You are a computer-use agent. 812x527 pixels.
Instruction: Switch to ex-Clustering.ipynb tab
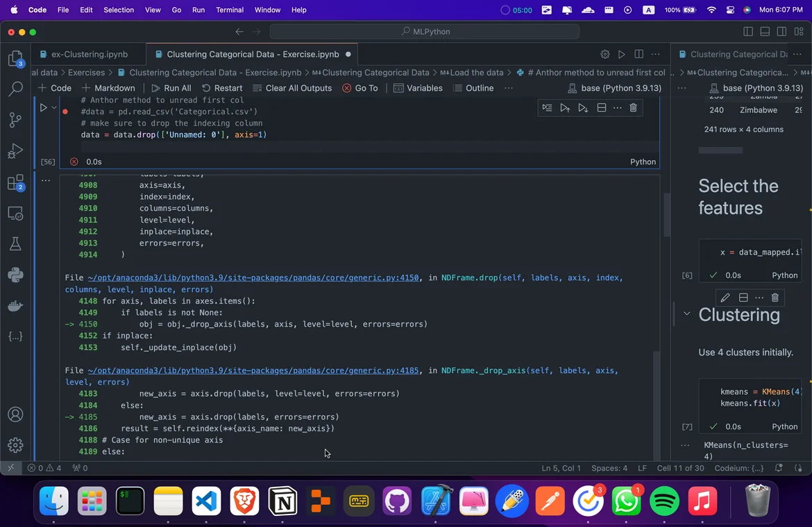(x=89, y=54)
